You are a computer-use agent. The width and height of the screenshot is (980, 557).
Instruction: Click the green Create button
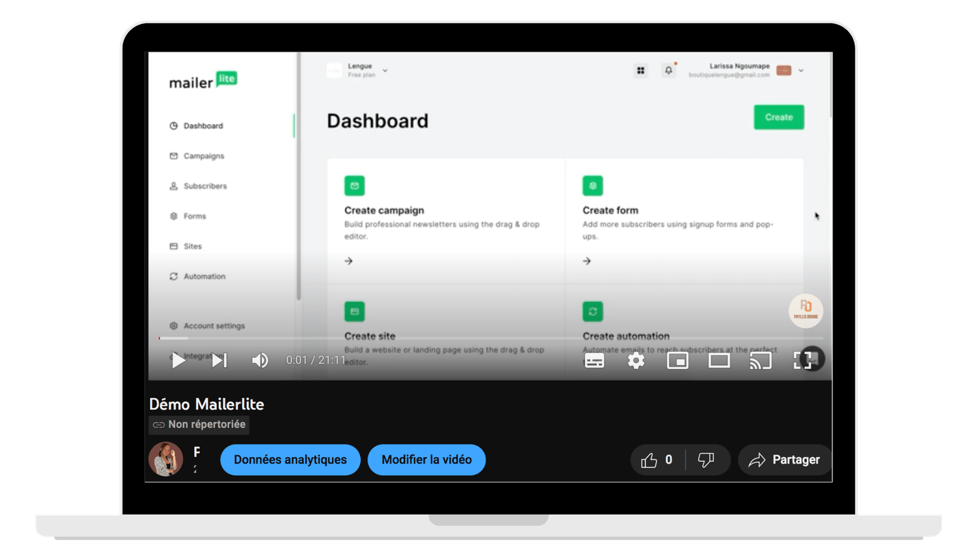click(x=779, y=118)
